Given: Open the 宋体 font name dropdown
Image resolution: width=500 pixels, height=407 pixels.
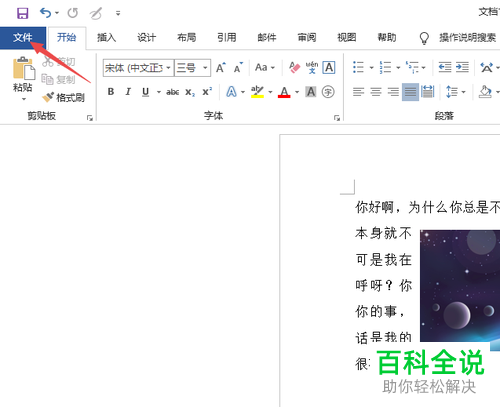Looking at the screenshot, I should click(x=168, y=68).
